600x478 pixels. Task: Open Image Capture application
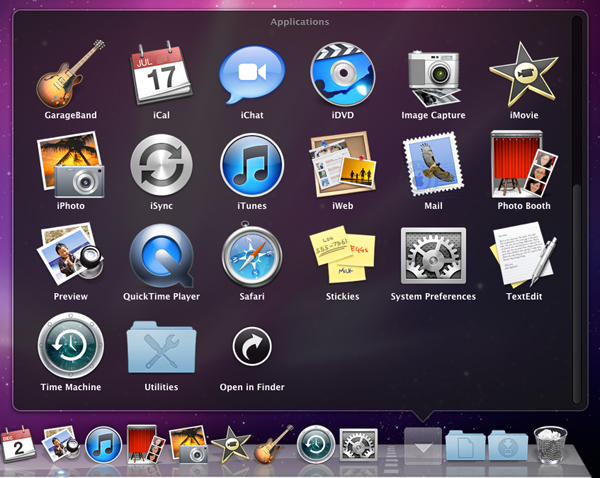[x=434, y=78]
